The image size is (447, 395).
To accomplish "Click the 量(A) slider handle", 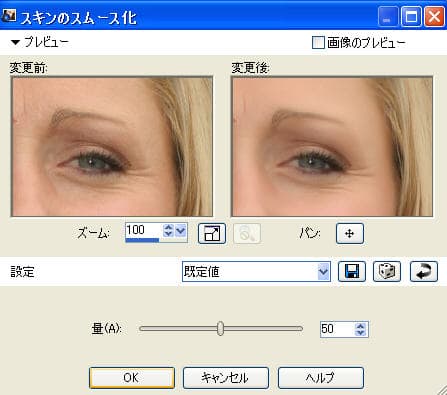I will coord(220,329).
